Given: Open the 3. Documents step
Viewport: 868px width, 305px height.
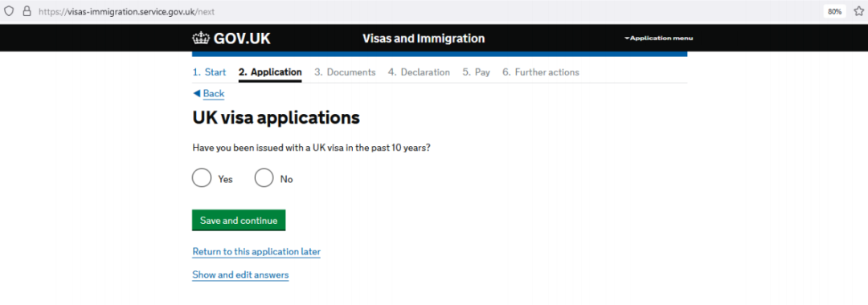Looking at the screenshot, I should pos(345,72).
